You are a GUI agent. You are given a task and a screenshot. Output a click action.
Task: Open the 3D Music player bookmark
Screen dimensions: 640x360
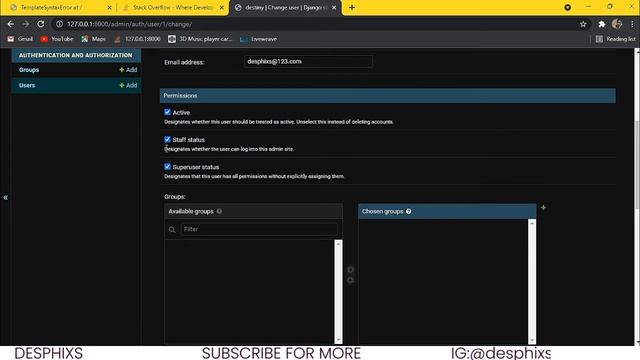(200, 39)
